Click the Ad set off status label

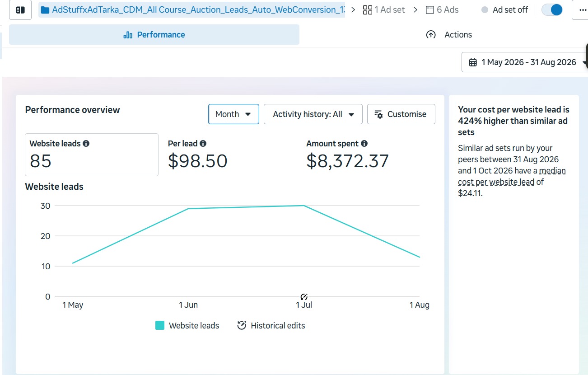[x=510, y=10]
